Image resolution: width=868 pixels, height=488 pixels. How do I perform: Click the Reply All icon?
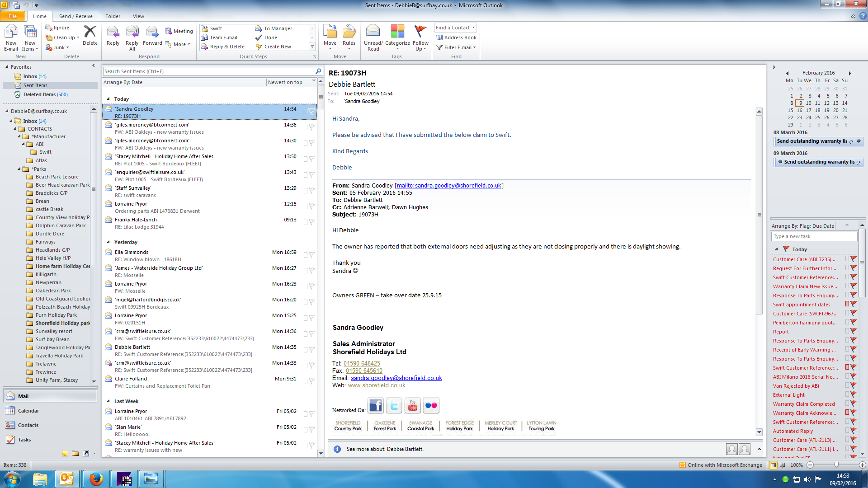click(132, 32)
